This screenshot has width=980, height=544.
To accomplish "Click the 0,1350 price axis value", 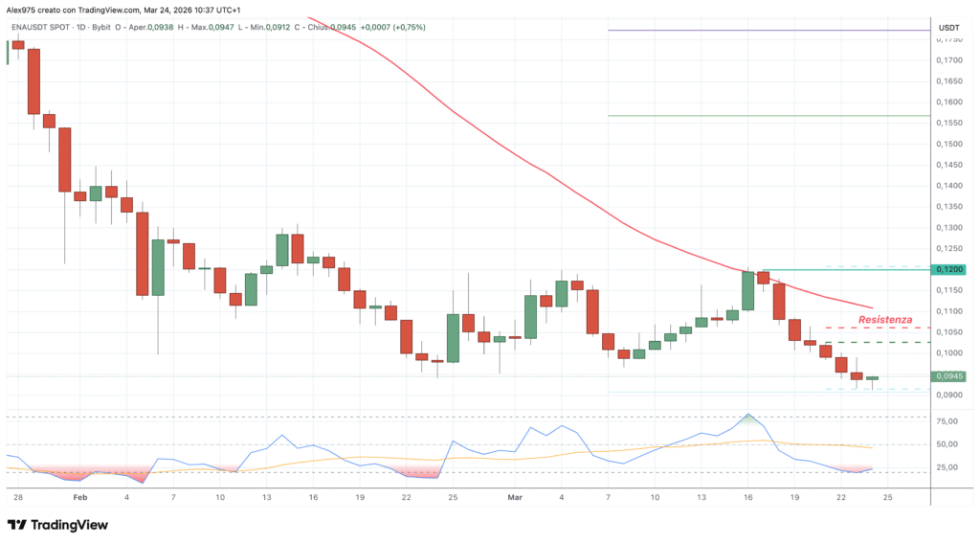I will click(948, 206).
